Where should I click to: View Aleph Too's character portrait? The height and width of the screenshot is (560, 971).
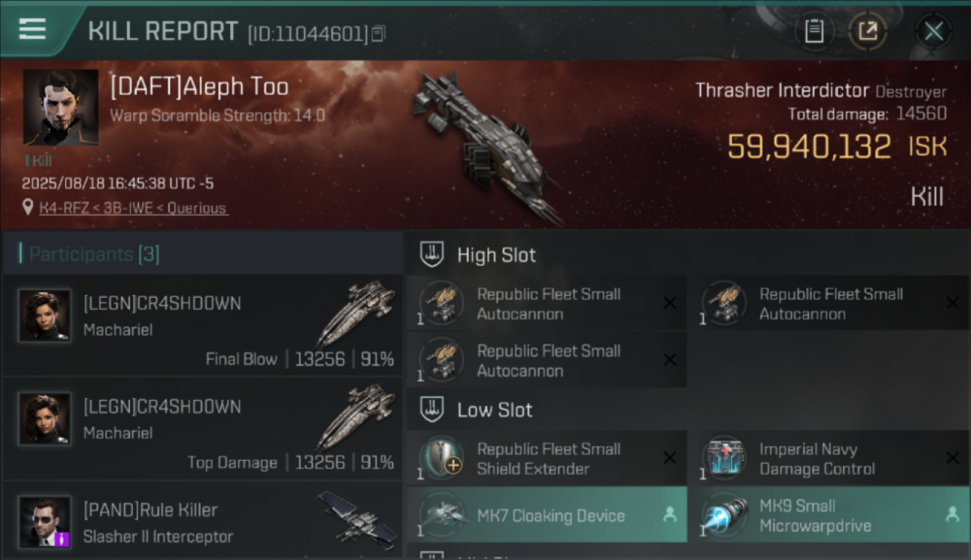[x=61, y=108]
